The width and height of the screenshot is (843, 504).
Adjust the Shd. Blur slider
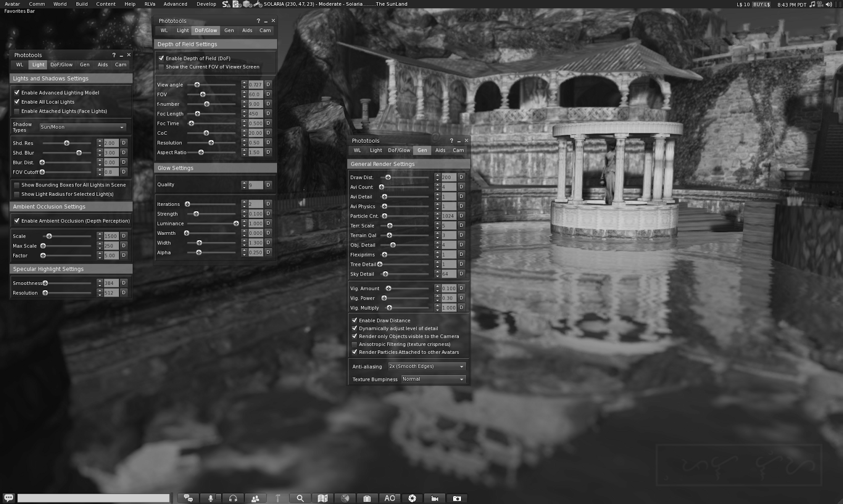pos(67,153)
